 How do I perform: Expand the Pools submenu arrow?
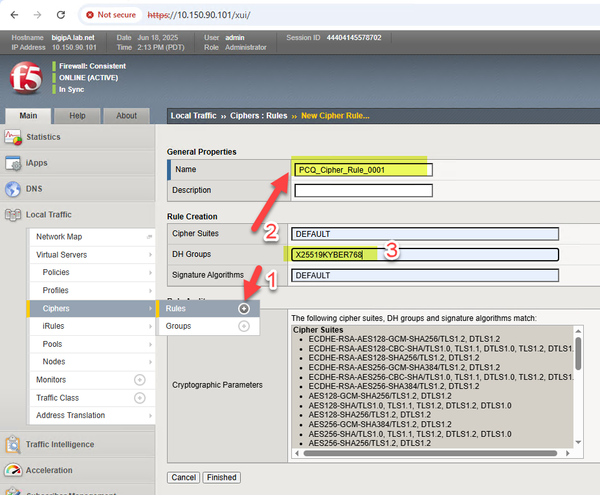click(149, 344)
